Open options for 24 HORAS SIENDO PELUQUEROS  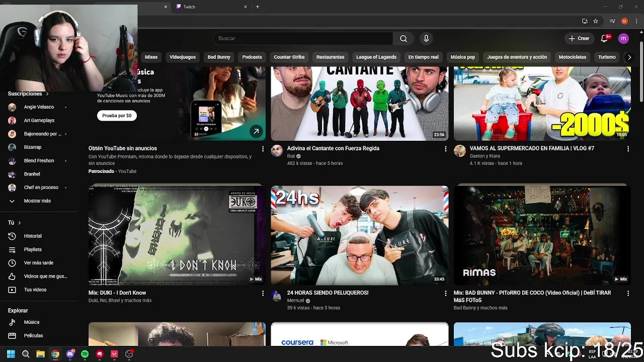[445, 293]
